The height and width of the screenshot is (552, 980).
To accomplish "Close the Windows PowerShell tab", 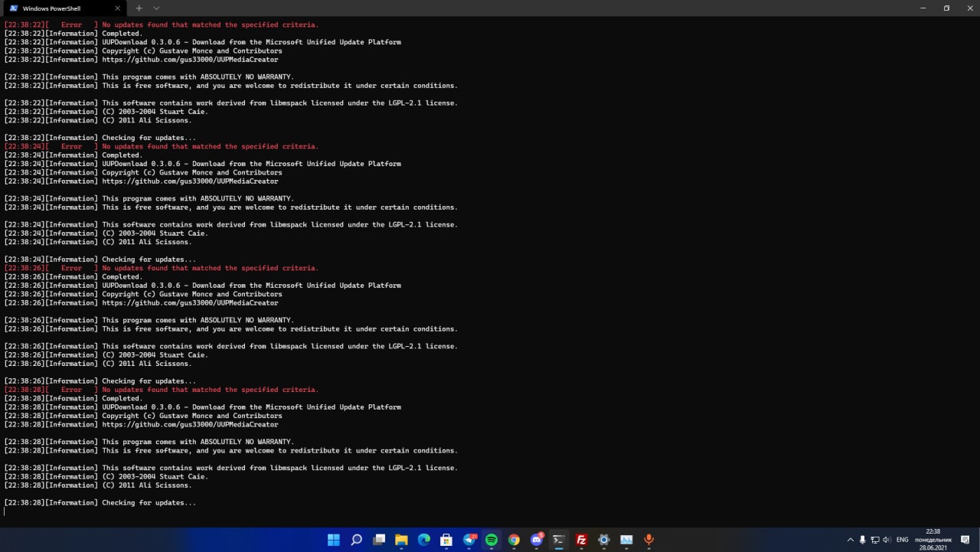I will 117,8.
